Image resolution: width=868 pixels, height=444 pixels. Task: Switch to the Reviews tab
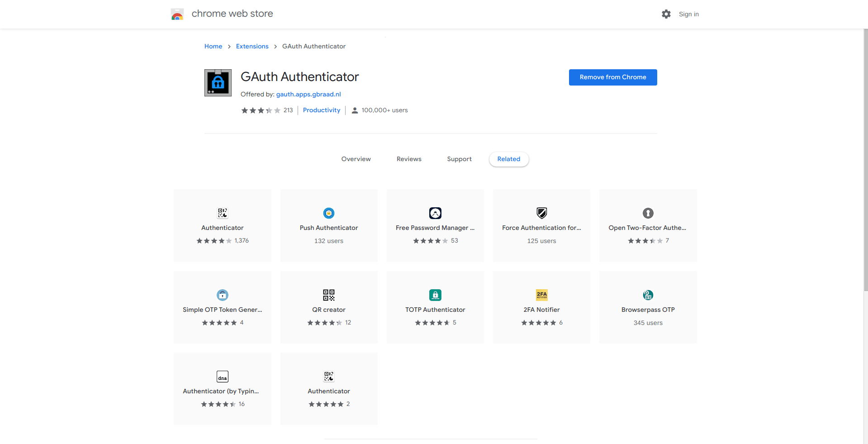click(x=409, y=159)
